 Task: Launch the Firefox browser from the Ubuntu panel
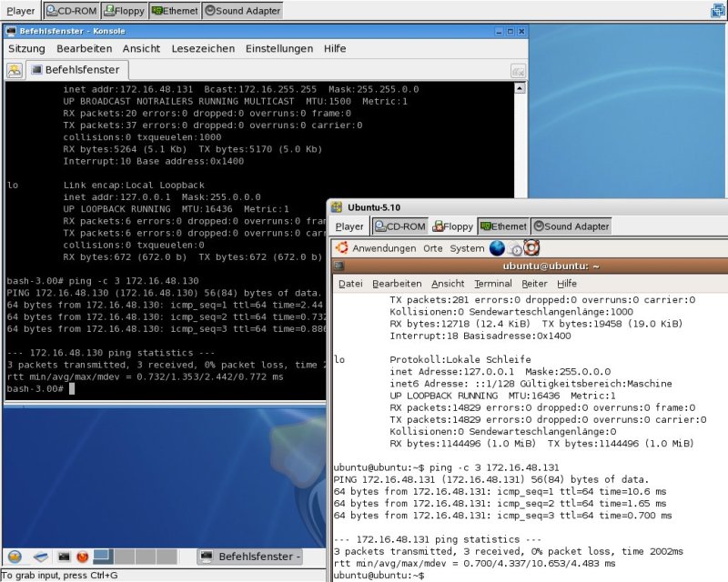[x=497, y=248]
